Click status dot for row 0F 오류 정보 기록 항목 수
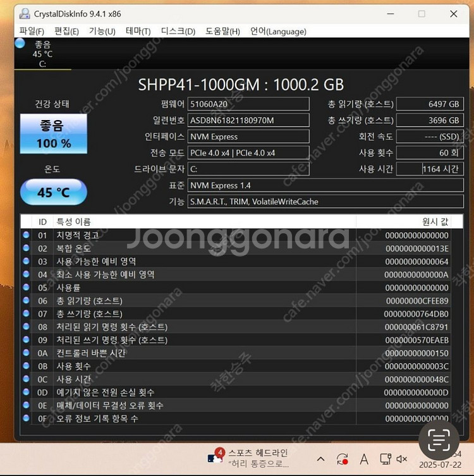This screenshot has width=474, height=476. click(x=26, y=418)
